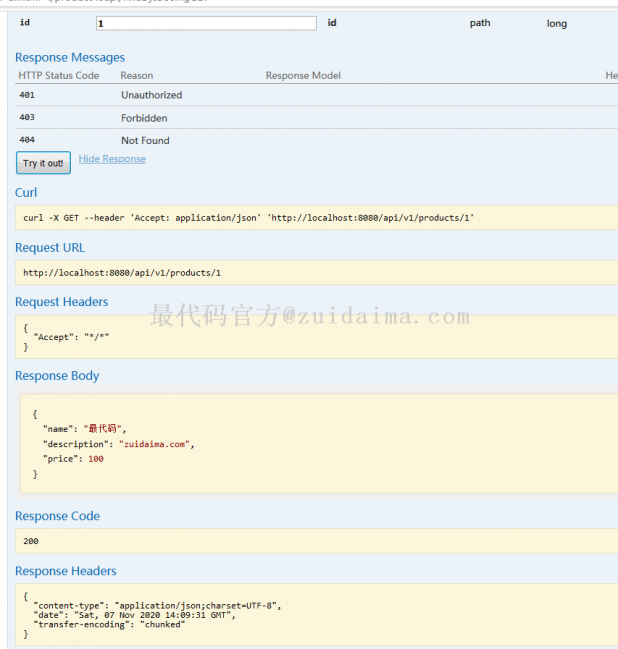Click the Request Headers JSON block

coord(70,337)
